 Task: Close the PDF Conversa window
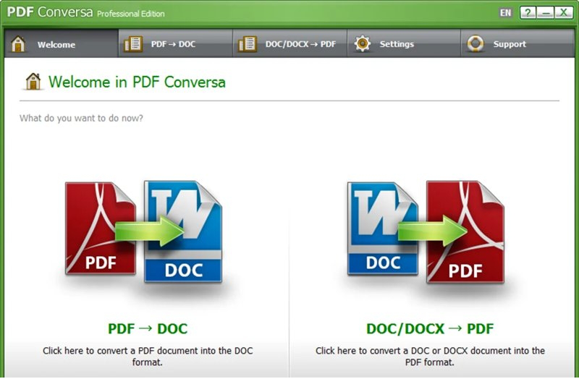pos(564,13)
